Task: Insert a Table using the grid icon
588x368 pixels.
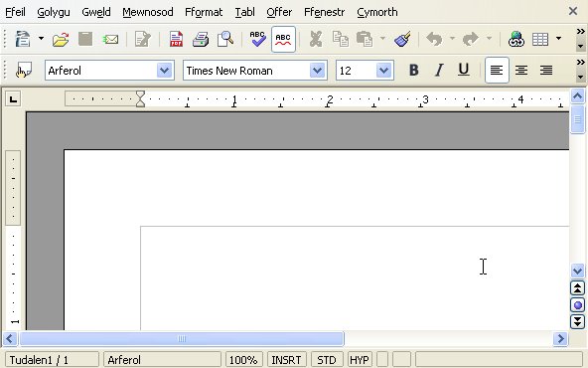Action: click(x=540, y=39)
